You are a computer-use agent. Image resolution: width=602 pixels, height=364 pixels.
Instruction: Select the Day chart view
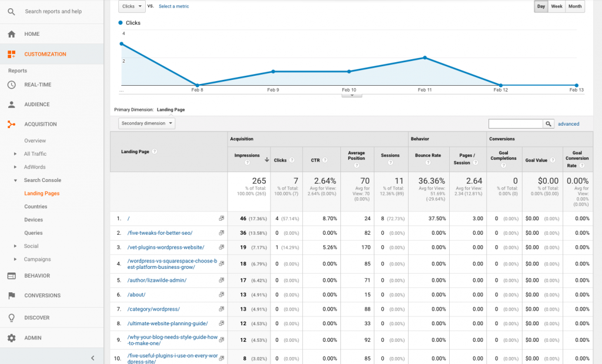coord(540,6)
